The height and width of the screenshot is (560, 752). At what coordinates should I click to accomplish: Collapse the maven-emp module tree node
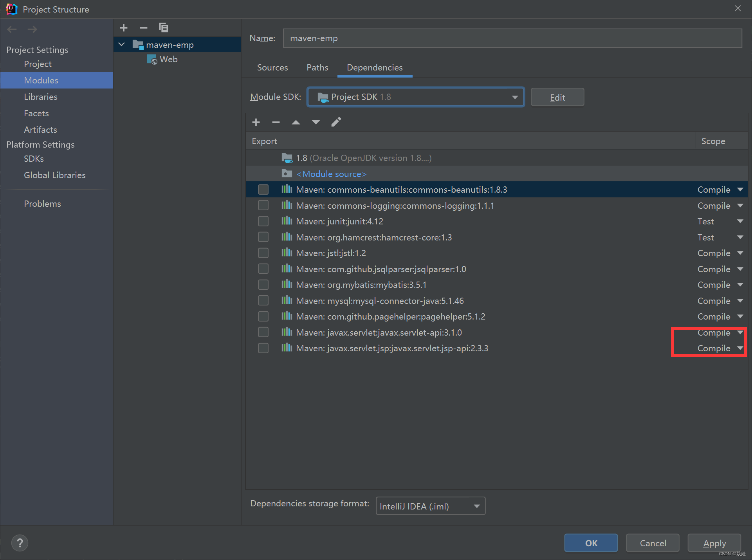click(122, 45)
